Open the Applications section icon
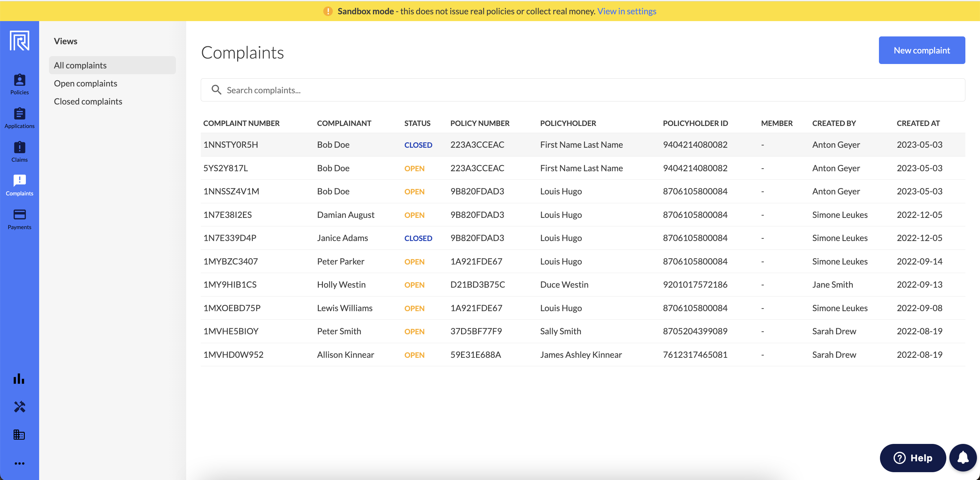980x480 pixels. tap(19, 113)
